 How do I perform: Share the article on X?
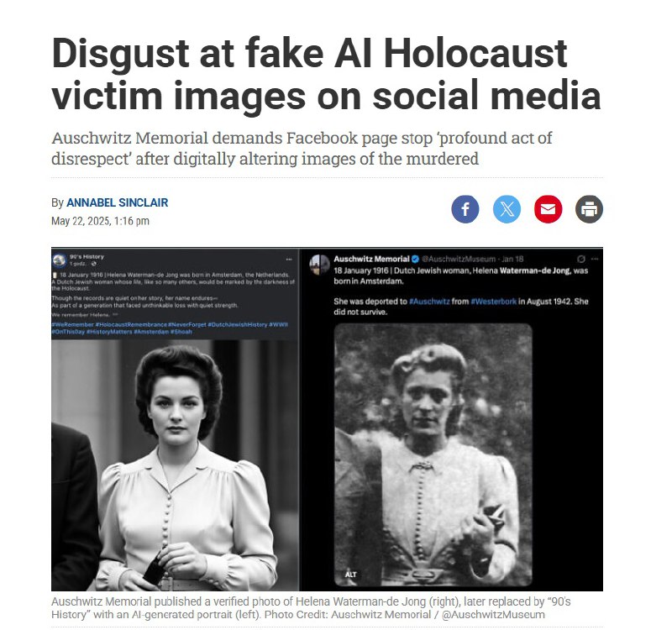point(507,209)
